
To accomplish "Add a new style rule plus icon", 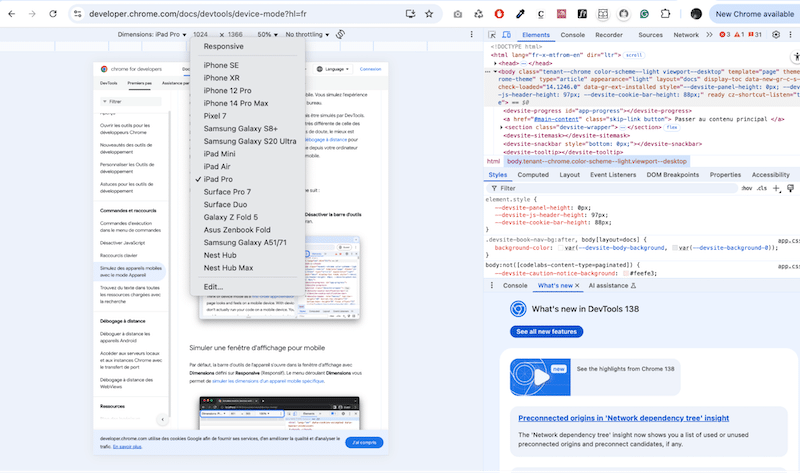I will coord(776,188).
